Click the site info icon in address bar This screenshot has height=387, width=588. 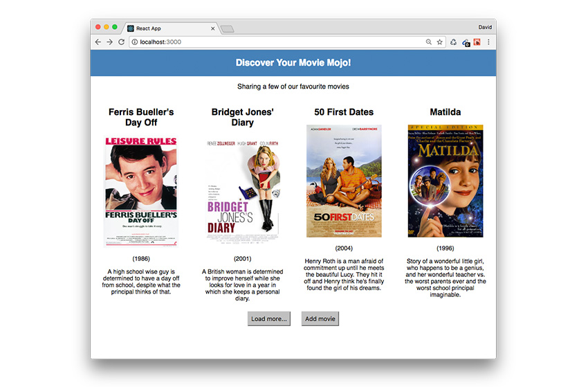(x=135, y=42)
